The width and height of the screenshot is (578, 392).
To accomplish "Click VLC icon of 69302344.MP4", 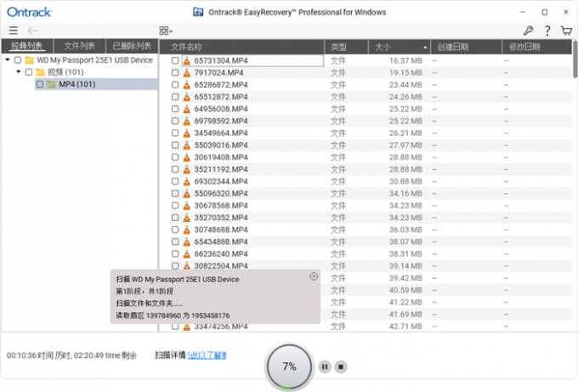I will click(x=187, y=181).
